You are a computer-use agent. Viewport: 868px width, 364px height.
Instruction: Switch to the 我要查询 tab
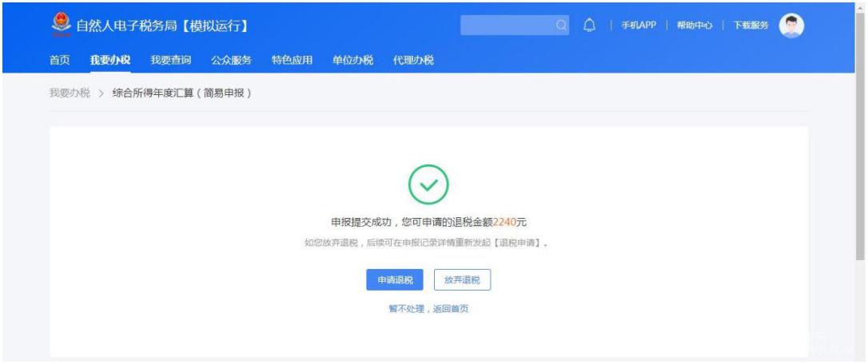[170, 61]
